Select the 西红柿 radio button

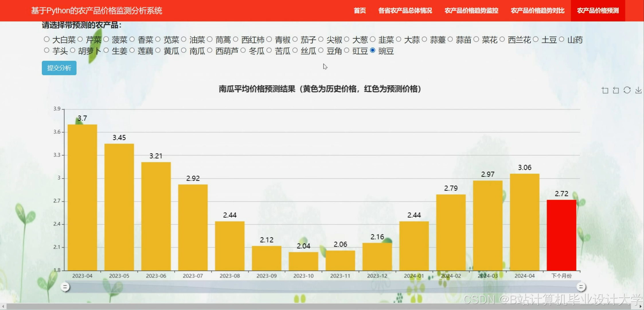[236, 39]
